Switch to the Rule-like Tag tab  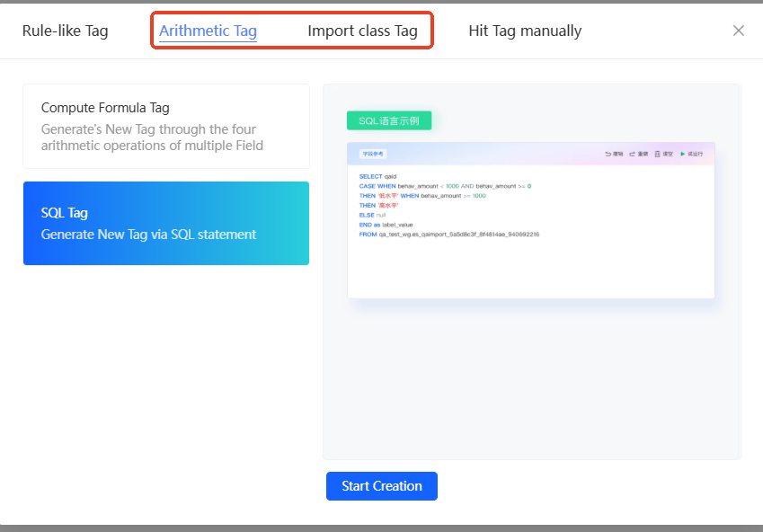pyautogui.click(x=66, y=31)
